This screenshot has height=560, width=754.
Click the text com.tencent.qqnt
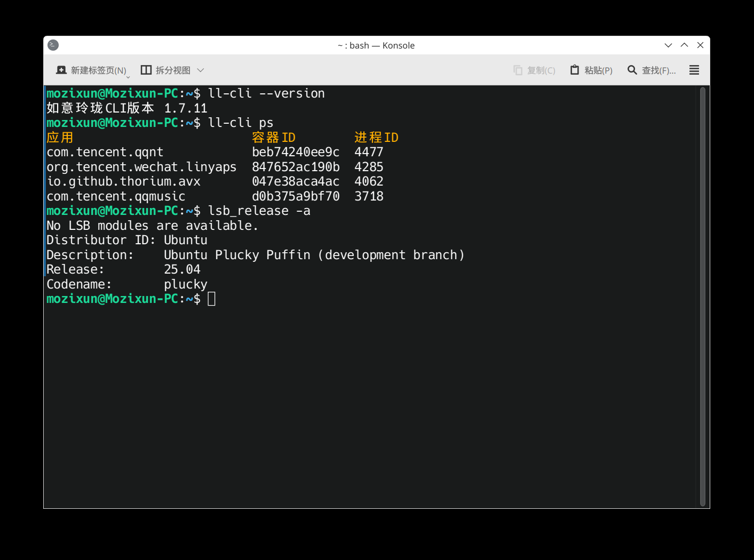[x=105, y=152]
